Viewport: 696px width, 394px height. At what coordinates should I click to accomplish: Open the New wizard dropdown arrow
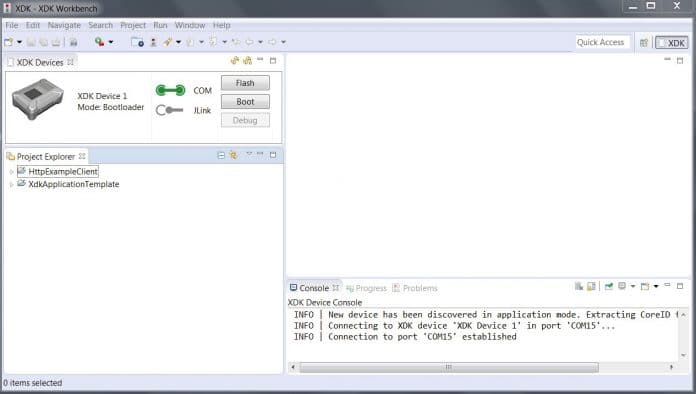coord(19,42)
